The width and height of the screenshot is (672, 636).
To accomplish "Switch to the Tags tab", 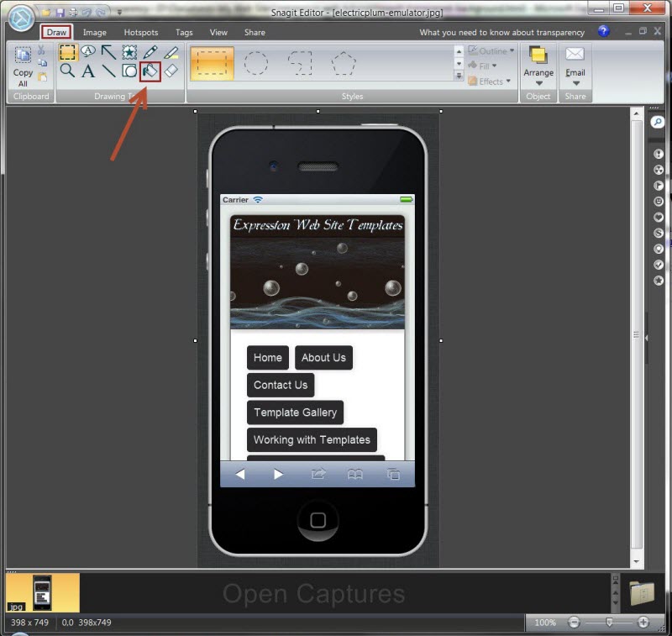I will 184,32.
